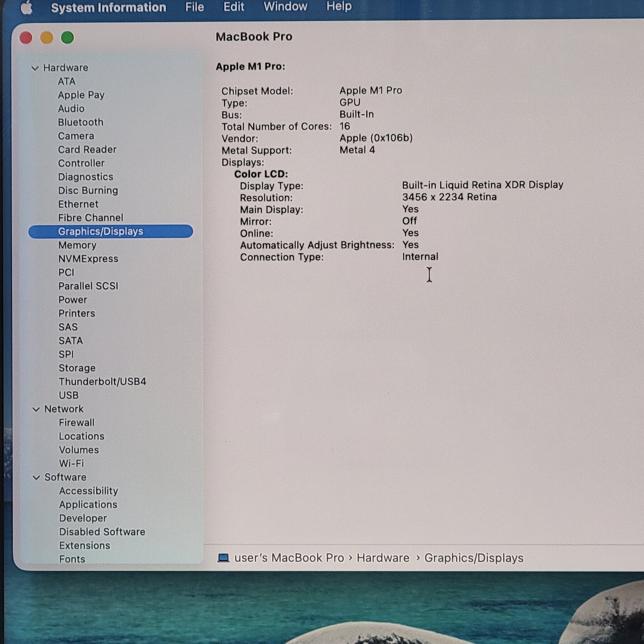Select Extensions under Software
The image size is (644, 644).
coord(85,546)
